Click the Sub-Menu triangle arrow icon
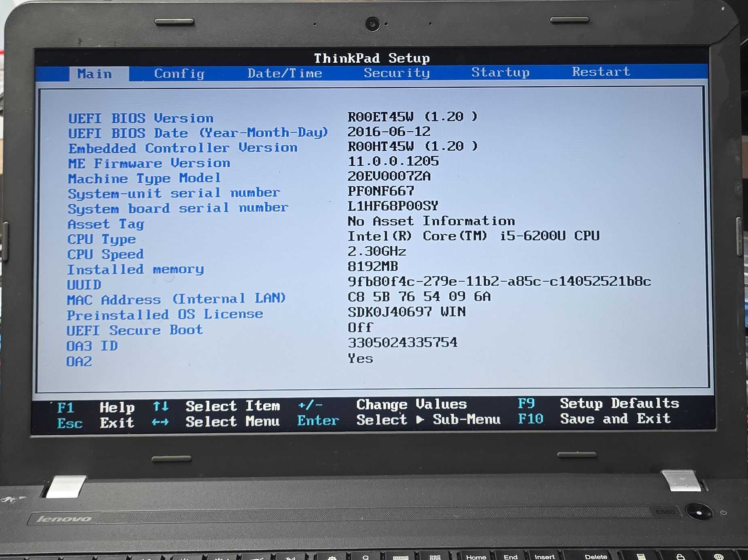 [420, 420]
